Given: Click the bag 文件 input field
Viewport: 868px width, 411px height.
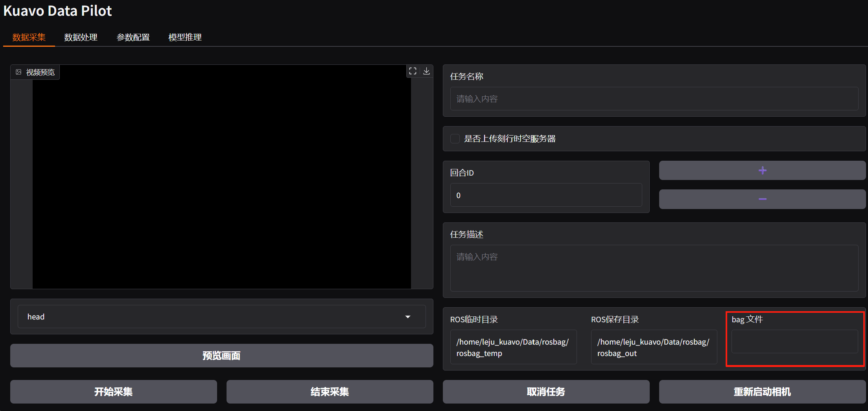Looking at the screenshot, I should click(x=795, y=341).
